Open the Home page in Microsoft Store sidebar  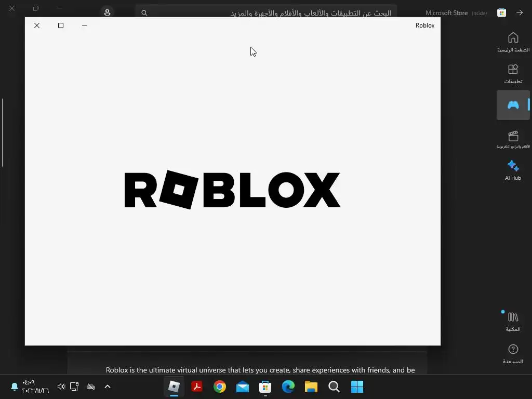coord(513,42)
